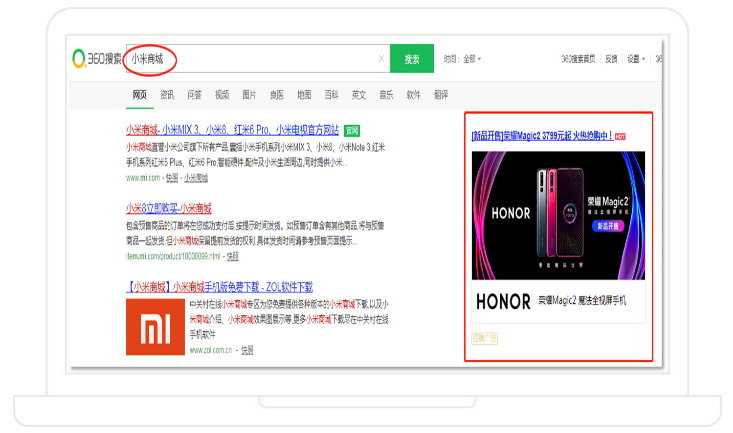Click 小米商城 link beside www.mi.com
Viewport: 733px width, 433px height.
point(196,178)
